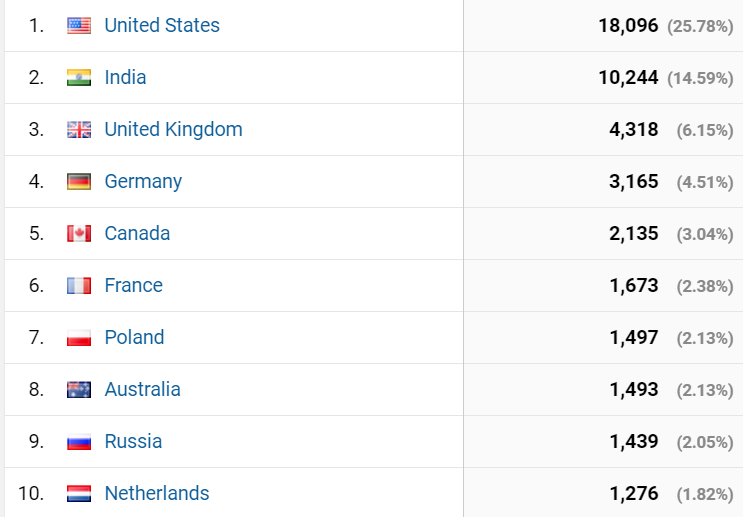
Task: Open the Netherlands country link
Action: [157, 494]
